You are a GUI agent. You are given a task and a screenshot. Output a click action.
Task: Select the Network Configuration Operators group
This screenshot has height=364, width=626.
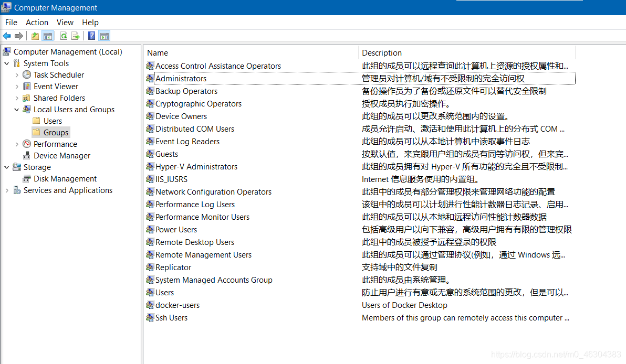tap(214, 192)
